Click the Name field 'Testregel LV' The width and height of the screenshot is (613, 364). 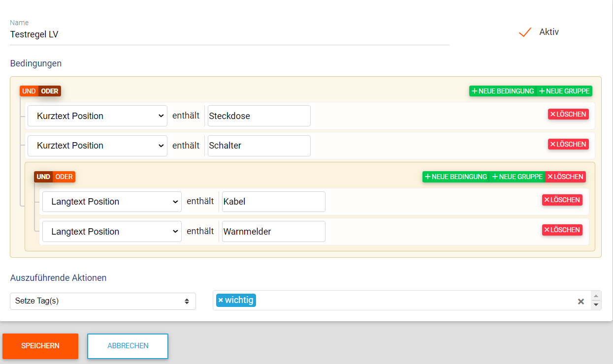tap(229, 35)
